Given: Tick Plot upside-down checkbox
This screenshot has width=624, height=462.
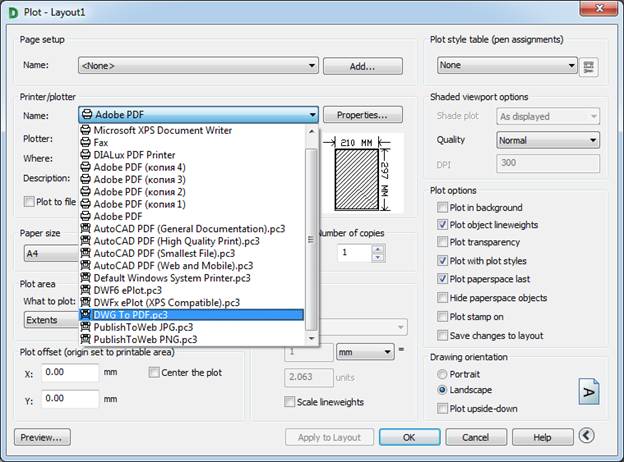Looking at the screenshot, I should (x=442, y=408).
